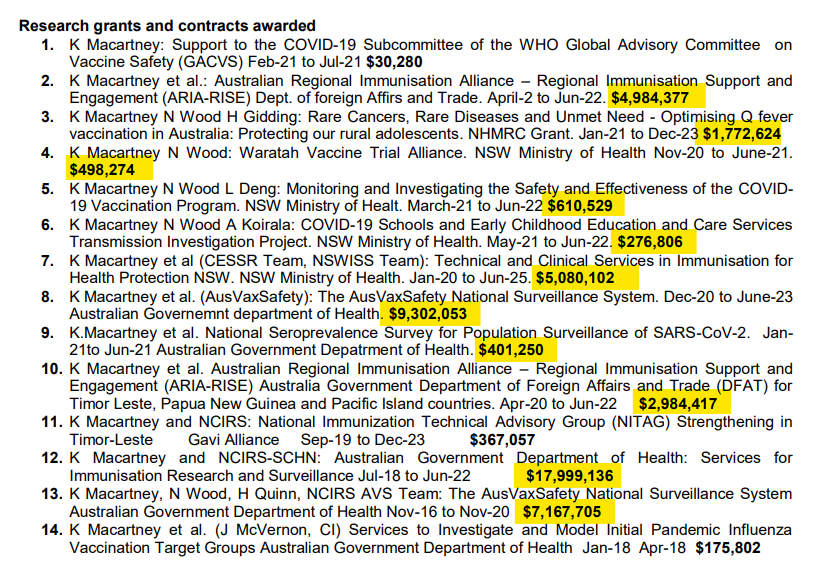821x570 pixels.
Task: Click the highlighted $610,529 amount
Action: 587,206
